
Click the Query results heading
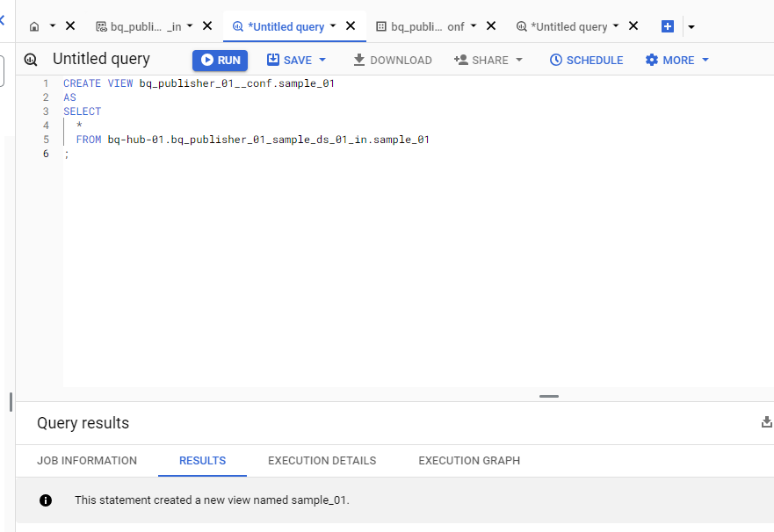click(x=83, y=423)
